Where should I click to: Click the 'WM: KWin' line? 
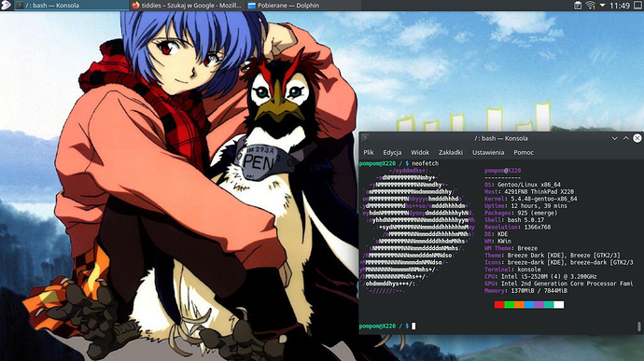[x=497, y=241]
